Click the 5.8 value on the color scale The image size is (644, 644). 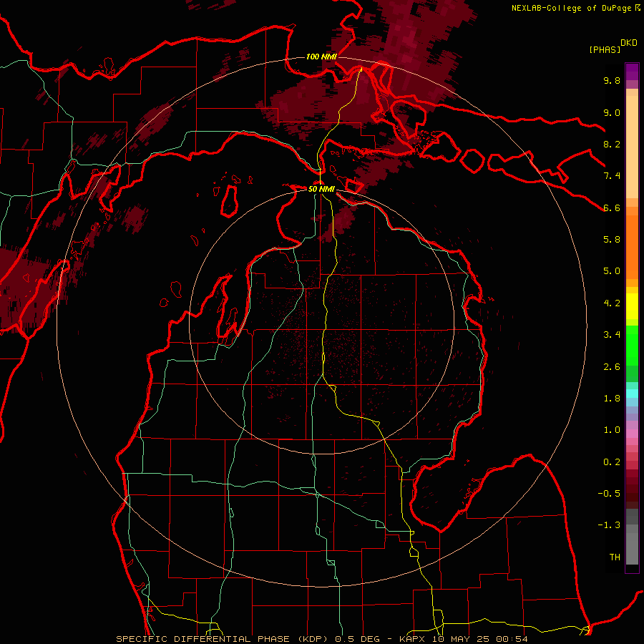(612, 240)
